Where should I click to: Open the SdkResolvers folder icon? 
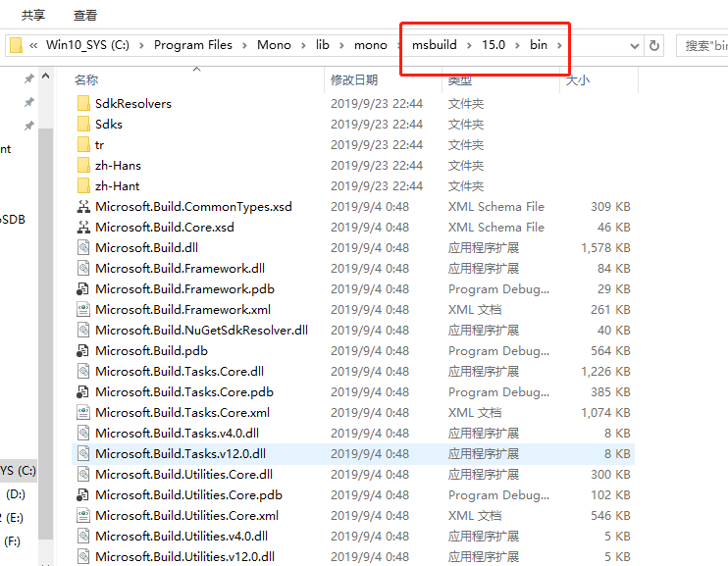[83, 104]
